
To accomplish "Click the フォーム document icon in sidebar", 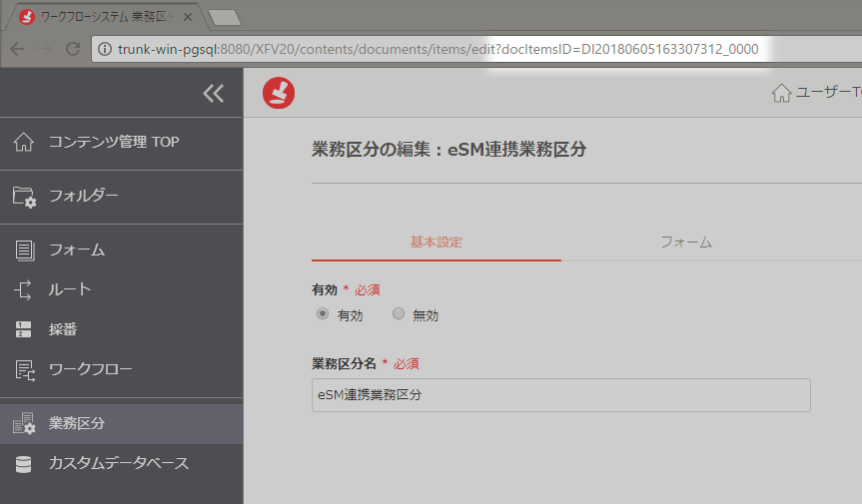I will pyautogui.click(x=24, y=251).
